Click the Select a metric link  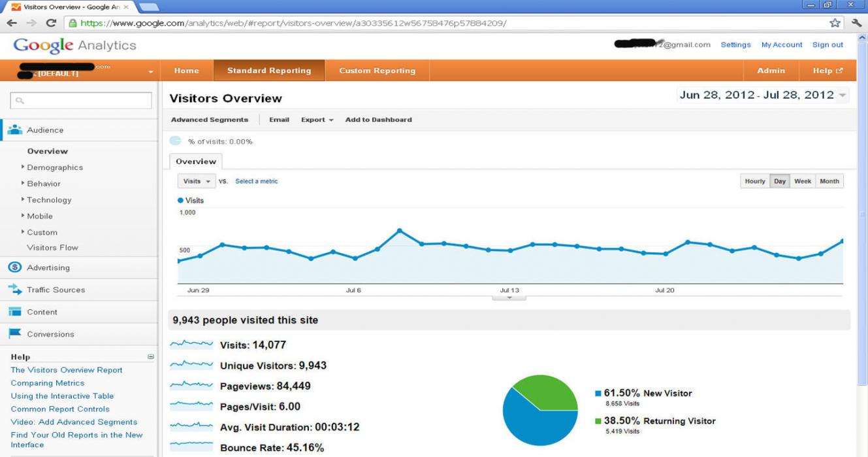click(x=256, y=181)
